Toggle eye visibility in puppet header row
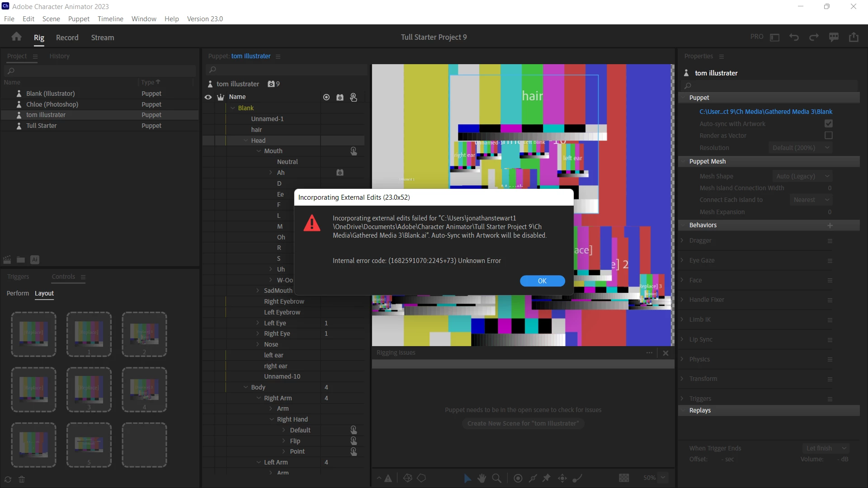Viewport: 868px width, 488px height. pos(208,97)
